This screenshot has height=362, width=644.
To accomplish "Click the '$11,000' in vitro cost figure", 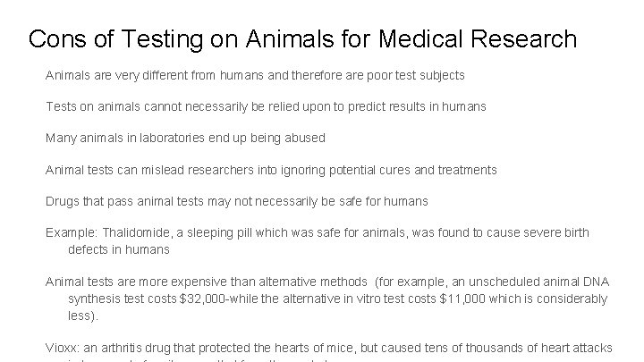I will pyautogui.click(x=462, y=299).
